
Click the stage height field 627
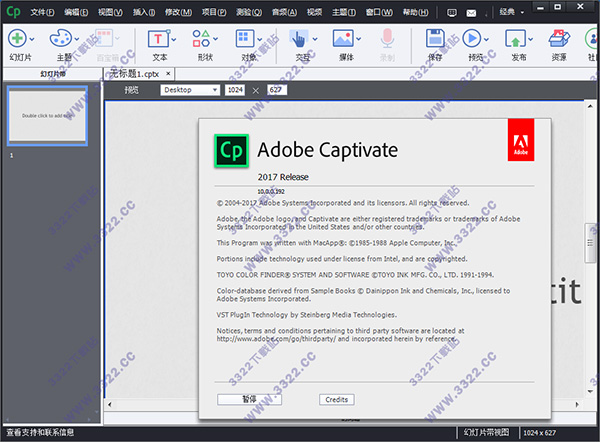coord(277,90)
